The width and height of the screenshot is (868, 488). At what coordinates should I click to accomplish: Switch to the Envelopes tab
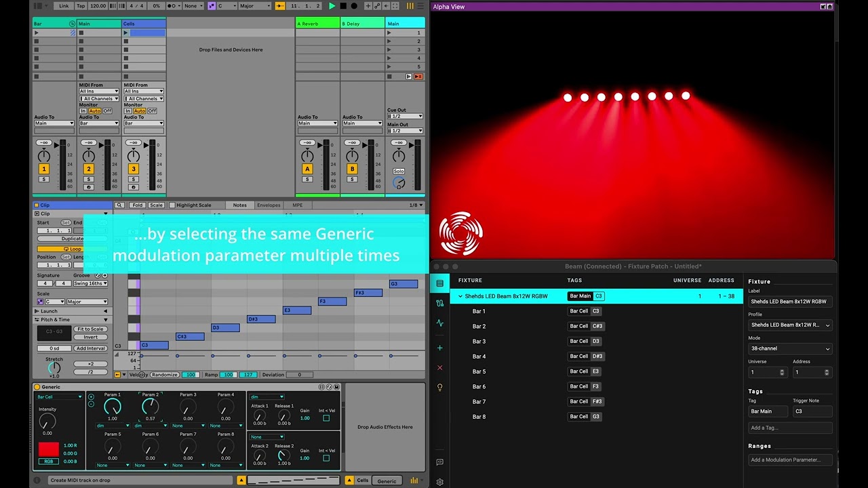click(269, 205)
